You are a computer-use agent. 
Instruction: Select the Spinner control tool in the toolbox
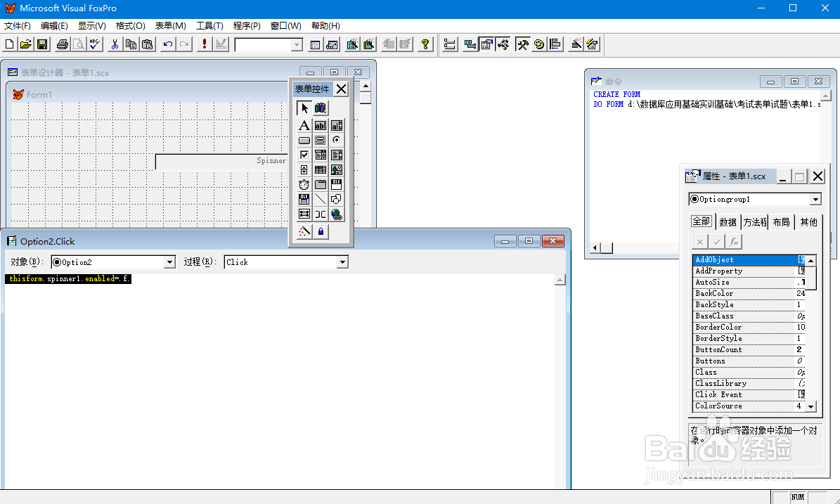coord(304,170)
